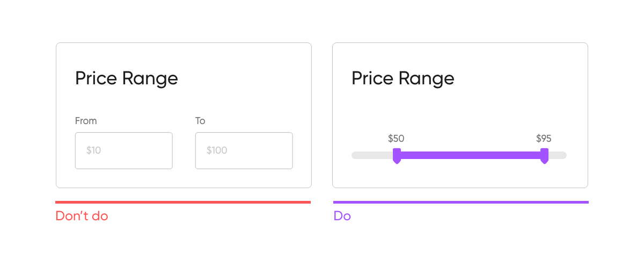Click Price Range heading in the input-fields card
The height and width of the screenshot is (260, 644).
click(126, 78)
